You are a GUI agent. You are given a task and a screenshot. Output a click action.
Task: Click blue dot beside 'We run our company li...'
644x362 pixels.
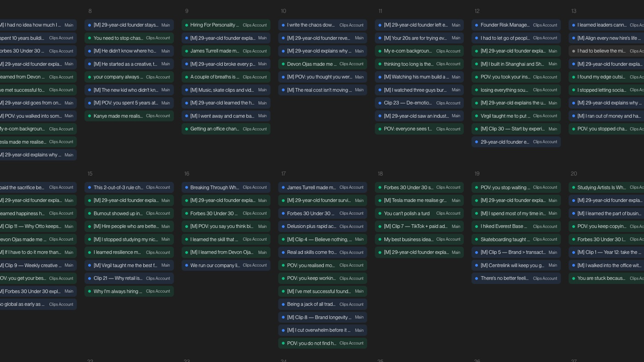[x=186, y=265]
